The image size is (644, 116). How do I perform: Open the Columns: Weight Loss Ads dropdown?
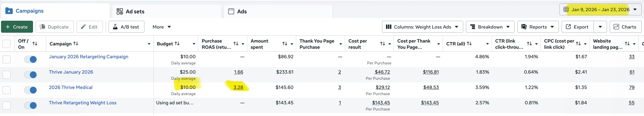pos(422,27)
